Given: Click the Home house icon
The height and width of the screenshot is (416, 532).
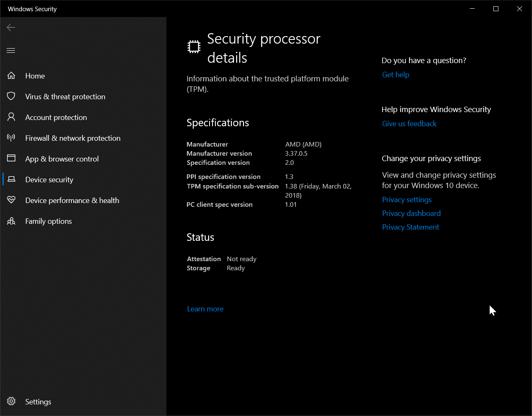Looking at the screenshot, I should (11, 76).
